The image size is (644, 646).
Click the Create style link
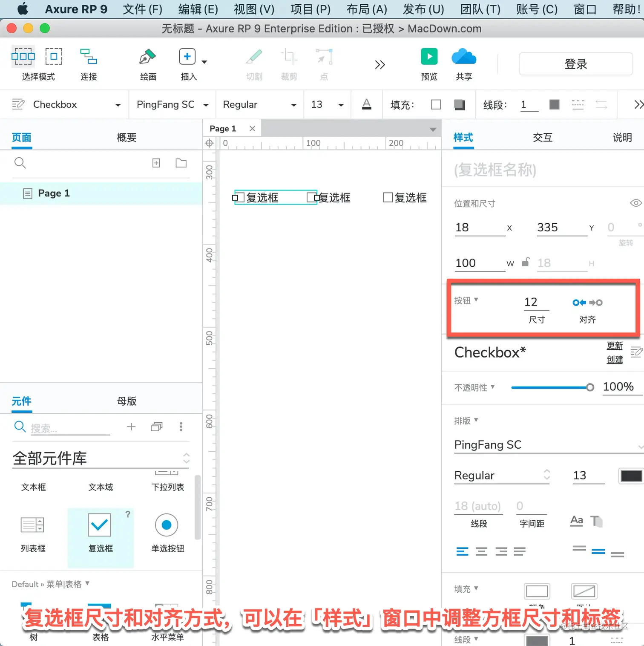pyautogui.click(x=615, y=360)
